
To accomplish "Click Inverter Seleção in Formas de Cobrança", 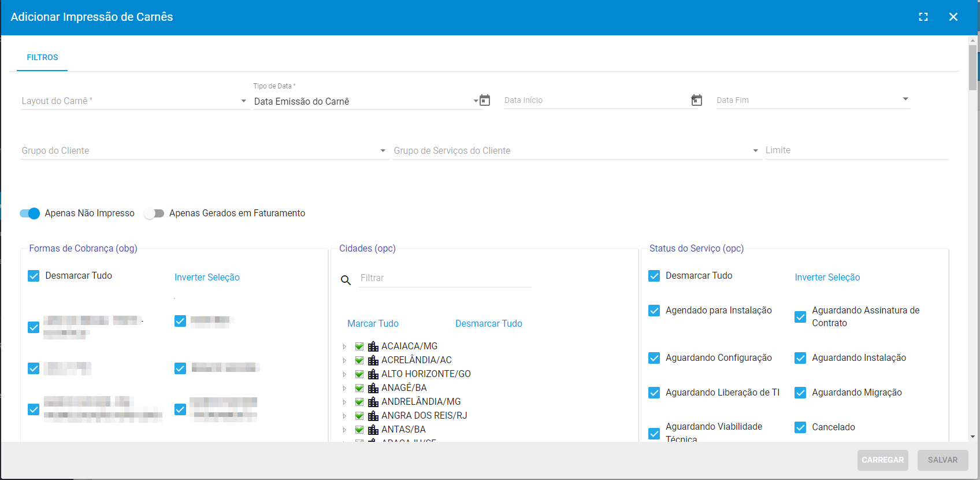I will click(x=207, y=277).
